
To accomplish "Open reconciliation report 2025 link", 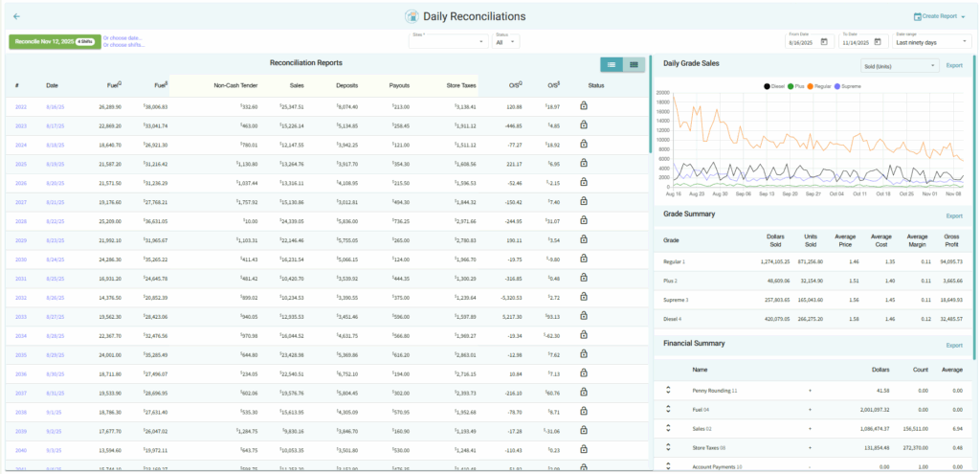I will 21,164.
